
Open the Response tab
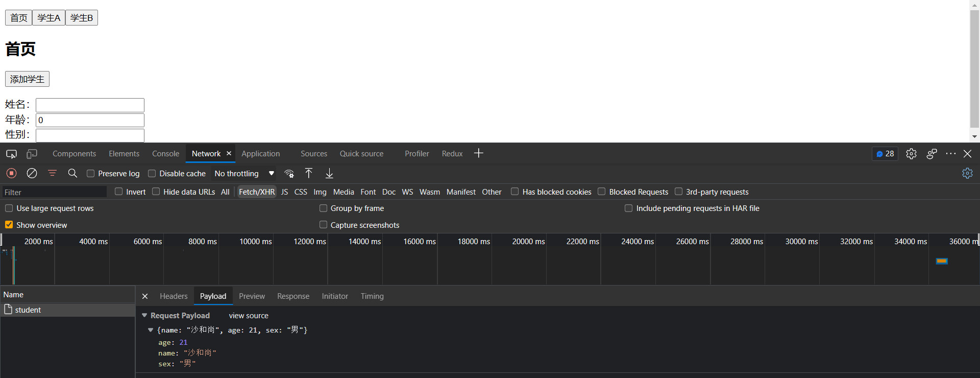[x=293, y=296]
